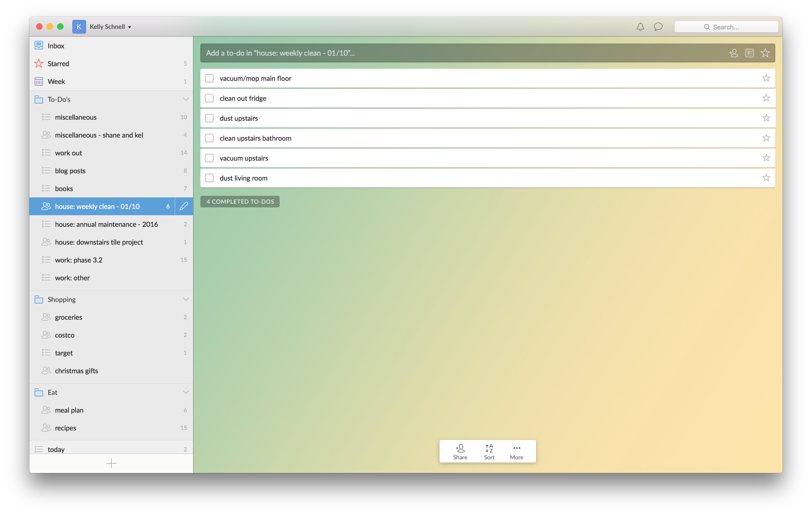Click the assign-to-person icon in add to-do bar

pyautogui.click(x=733, y=53)
